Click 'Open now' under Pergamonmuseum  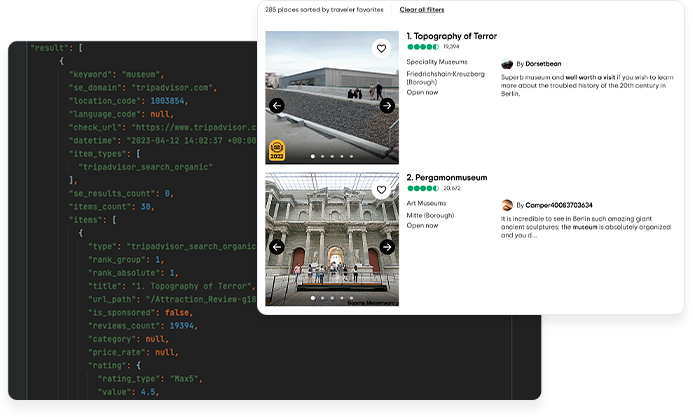(422, 225)
